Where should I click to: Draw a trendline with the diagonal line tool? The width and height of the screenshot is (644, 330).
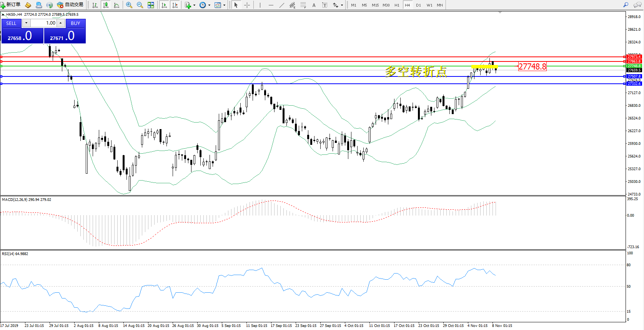(282, 5)
